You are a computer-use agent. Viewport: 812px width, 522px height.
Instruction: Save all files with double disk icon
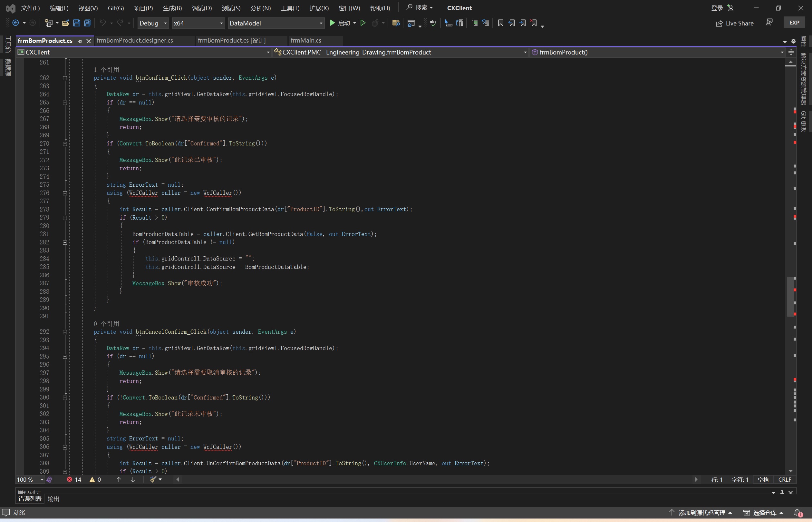click(x=87, y=23)
